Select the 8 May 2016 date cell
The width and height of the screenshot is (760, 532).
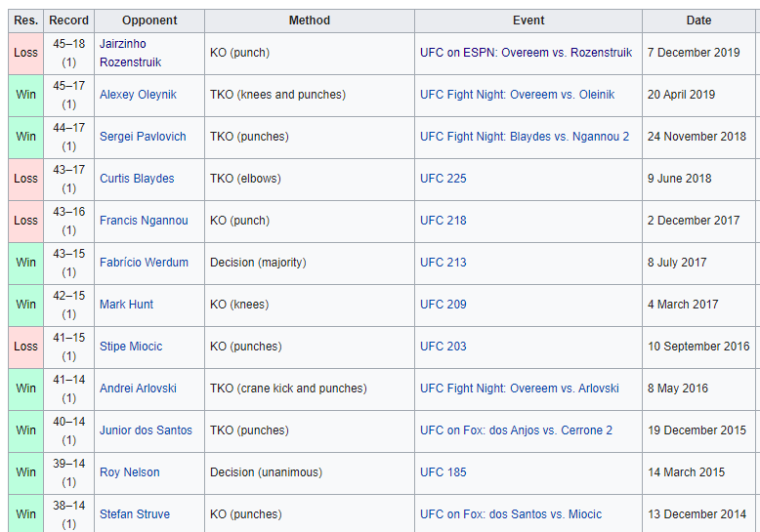(x=698, y=389)
